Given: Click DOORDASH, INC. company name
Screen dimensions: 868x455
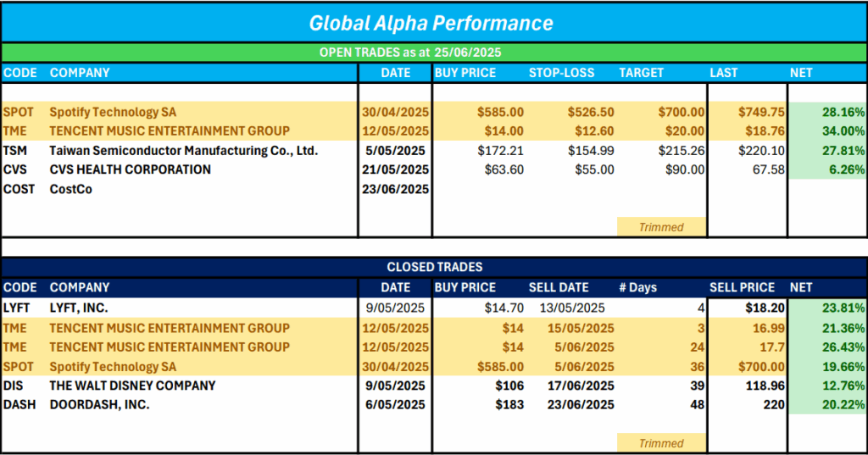Looking at the screenshot, I should [x=99, y=405].
